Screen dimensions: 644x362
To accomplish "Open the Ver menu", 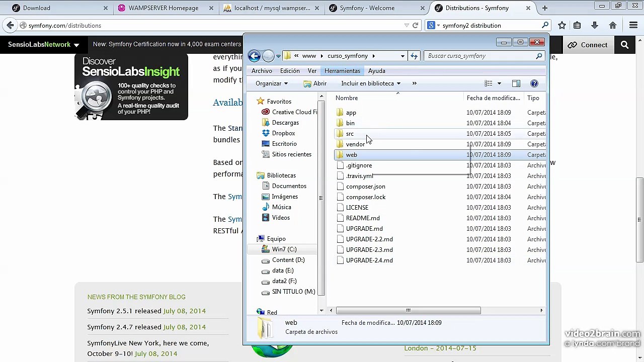I will coord(312,71).
